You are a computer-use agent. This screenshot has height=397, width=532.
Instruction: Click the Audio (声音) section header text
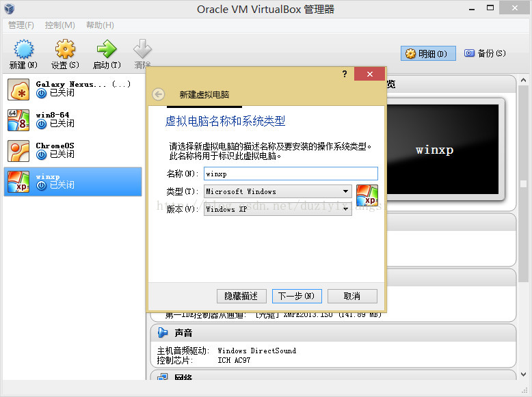183,333
